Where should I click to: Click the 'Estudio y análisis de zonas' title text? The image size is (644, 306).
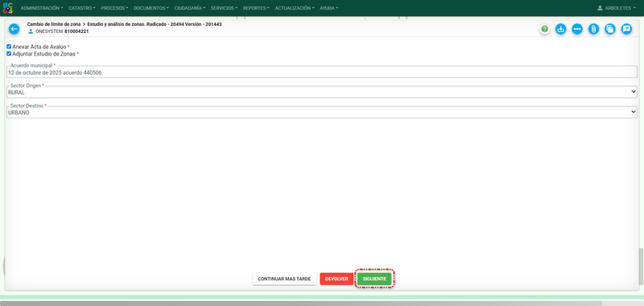click(116, 24)
